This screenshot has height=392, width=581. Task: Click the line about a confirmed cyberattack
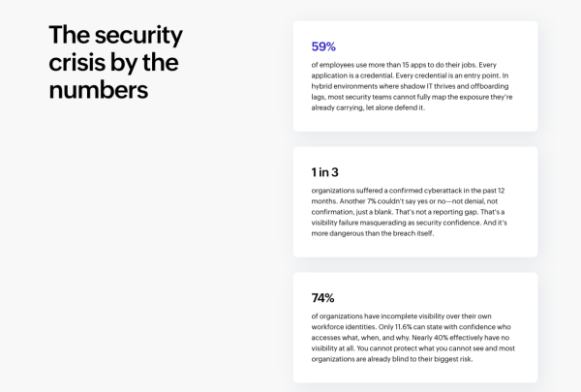(408, 191)
